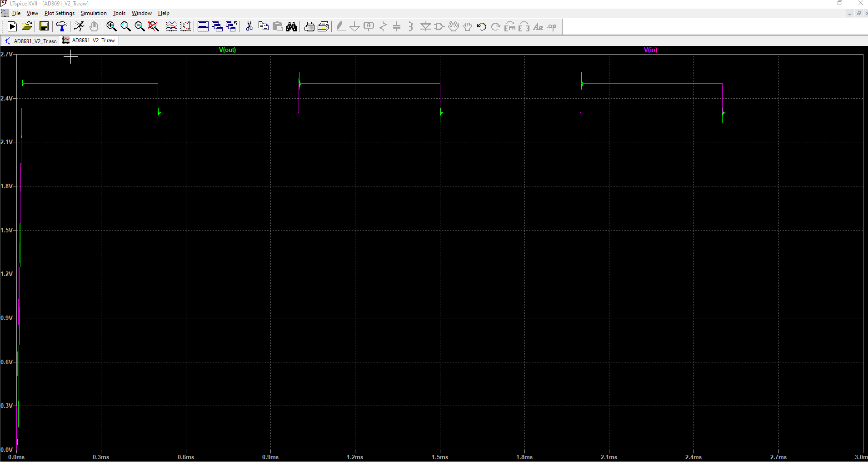Click the Run simulation icon
The image size is (868, 462).
(x=12, y=26)
